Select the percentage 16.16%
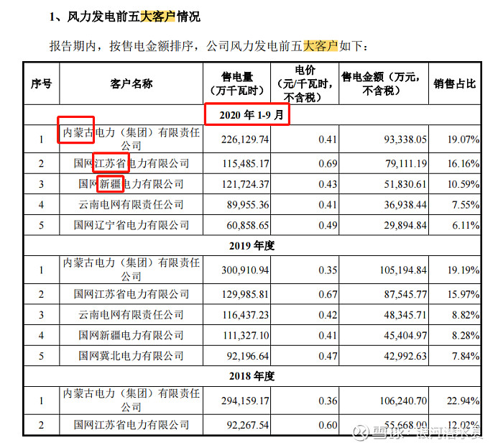The image size is (498, 448). pos(464,164)
